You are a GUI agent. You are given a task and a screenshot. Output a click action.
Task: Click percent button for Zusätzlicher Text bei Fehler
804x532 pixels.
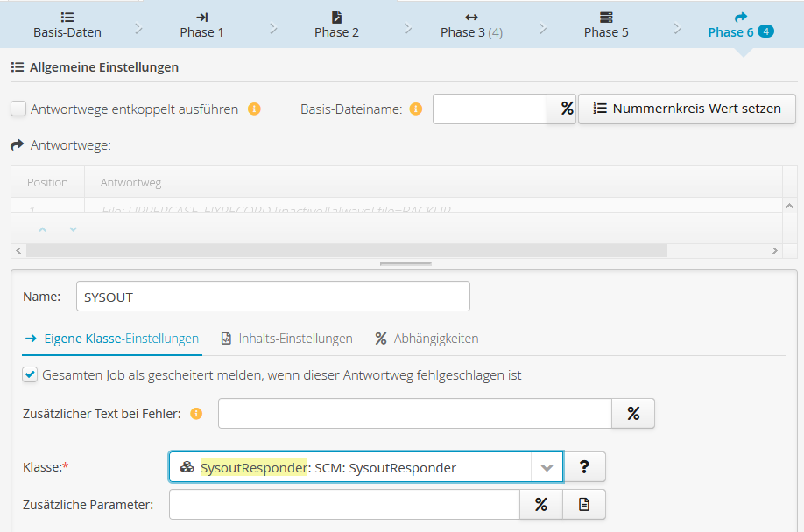coord(633,414)
